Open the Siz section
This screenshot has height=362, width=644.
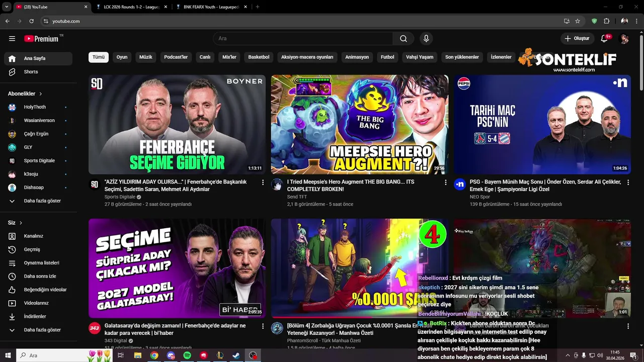click(x=15, y=223)
